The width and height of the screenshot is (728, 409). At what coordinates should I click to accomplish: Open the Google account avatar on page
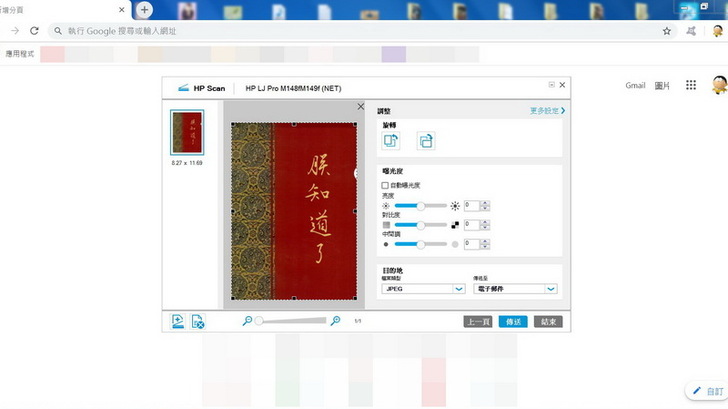coord(720,85)
